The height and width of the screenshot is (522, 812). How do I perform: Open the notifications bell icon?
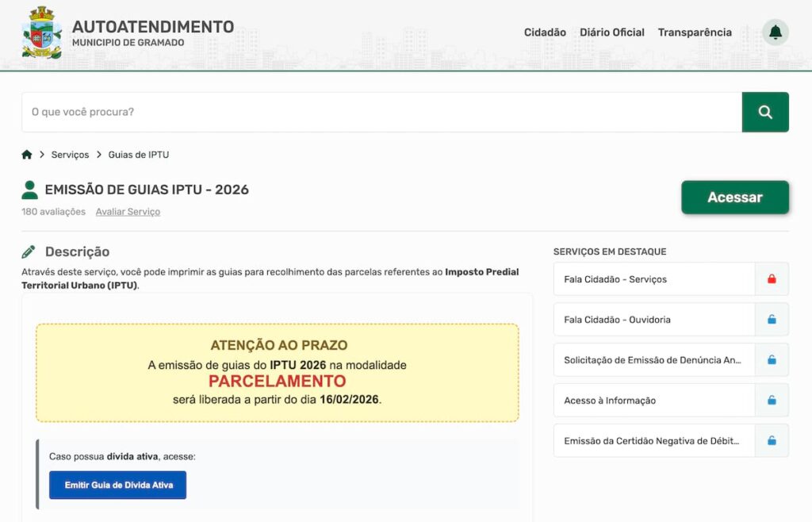(776, 33)
